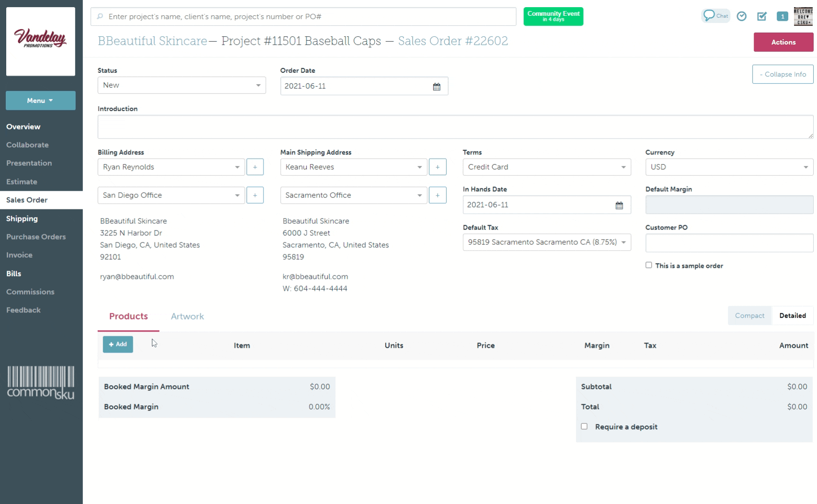Open Purchase Orders in the sidebar

(36, 237)
